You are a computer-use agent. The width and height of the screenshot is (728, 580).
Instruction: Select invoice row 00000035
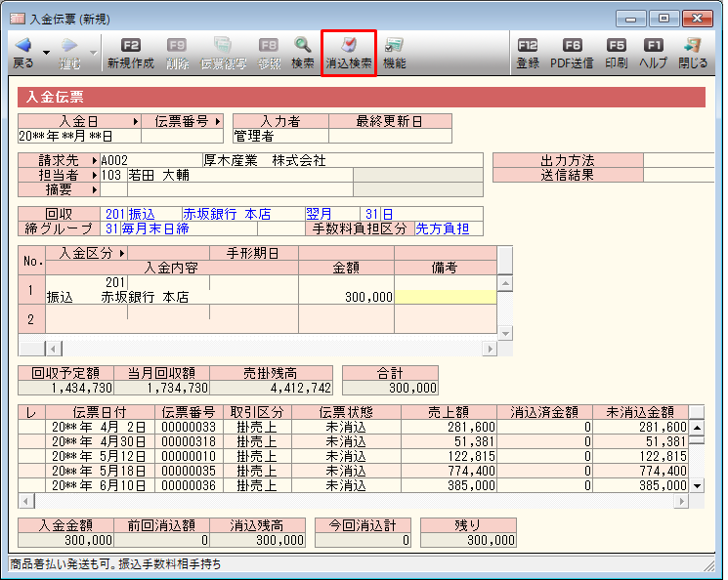pos(353,472)
